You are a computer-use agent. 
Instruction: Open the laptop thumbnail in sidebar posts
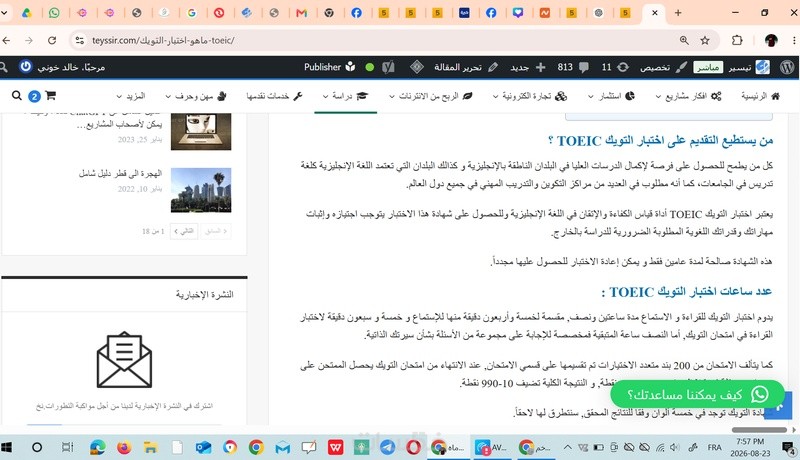(x=201, y=132)
